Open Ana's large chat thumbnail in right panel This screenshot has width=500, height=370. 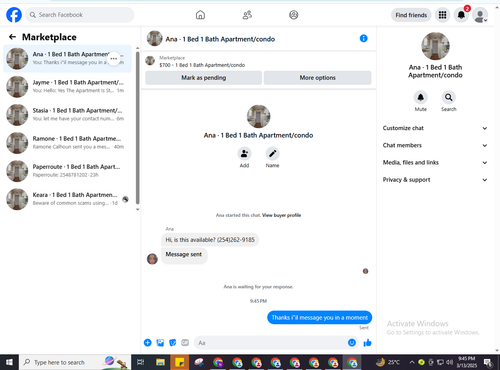(435, 46)
